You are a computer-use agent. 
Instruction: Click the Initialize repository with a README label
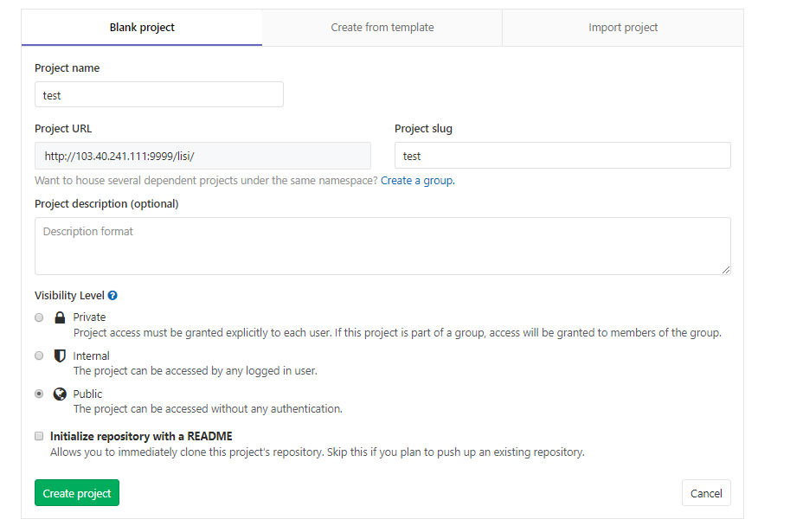[141, 436]
